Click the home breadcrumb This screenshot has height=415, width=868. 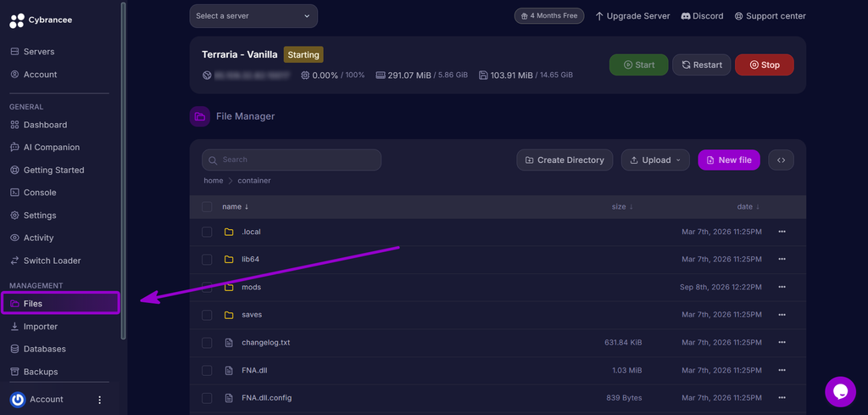214,181
